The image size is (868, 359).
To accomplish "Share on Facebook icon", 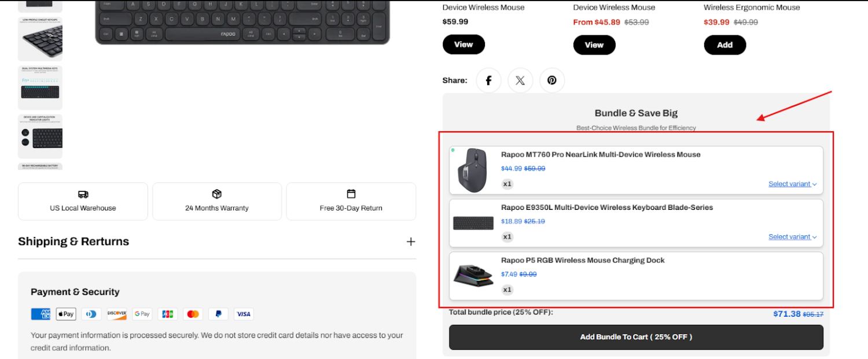I will click(x=488, y=80).
